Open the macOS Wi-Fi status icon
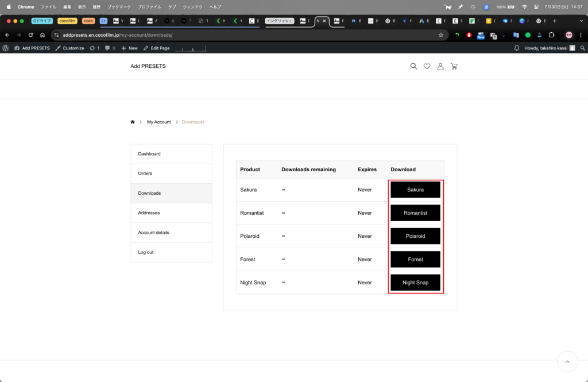Screen dimensions: 588x382 [x=525, y=7]
